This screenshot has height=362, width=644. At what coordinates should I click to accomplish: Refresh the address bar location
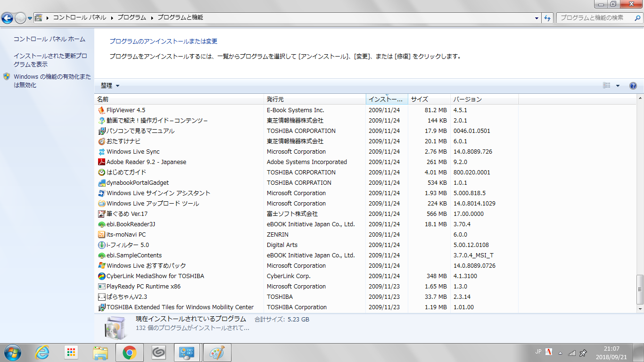[x=547, y=18]
